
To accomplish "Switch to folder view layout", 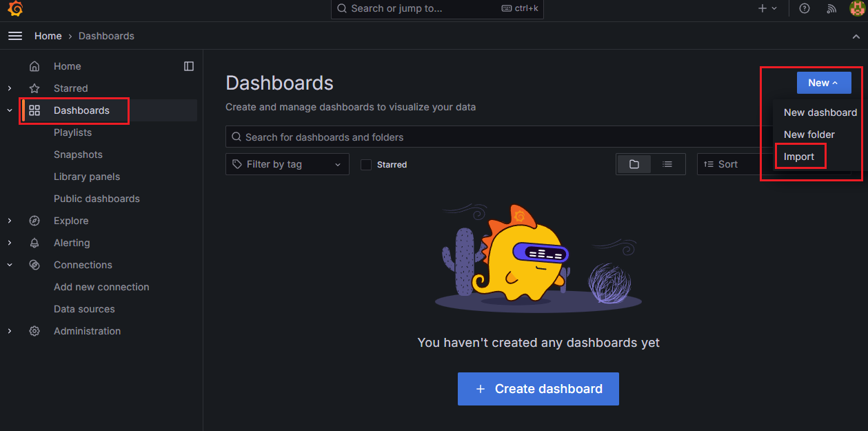I will click(x=634, y=164).
